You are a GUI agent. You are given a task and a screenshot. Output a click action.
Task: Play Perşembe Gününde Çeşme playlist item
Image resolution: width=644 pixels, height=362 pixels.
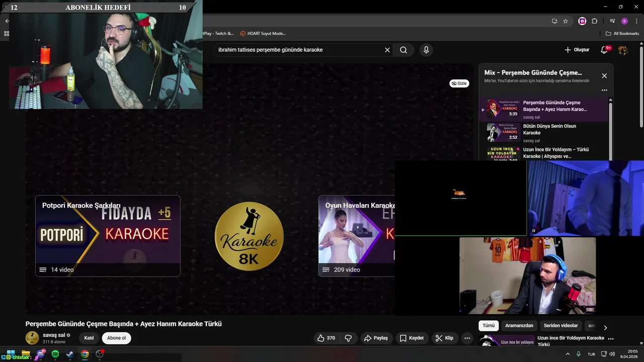543,110
